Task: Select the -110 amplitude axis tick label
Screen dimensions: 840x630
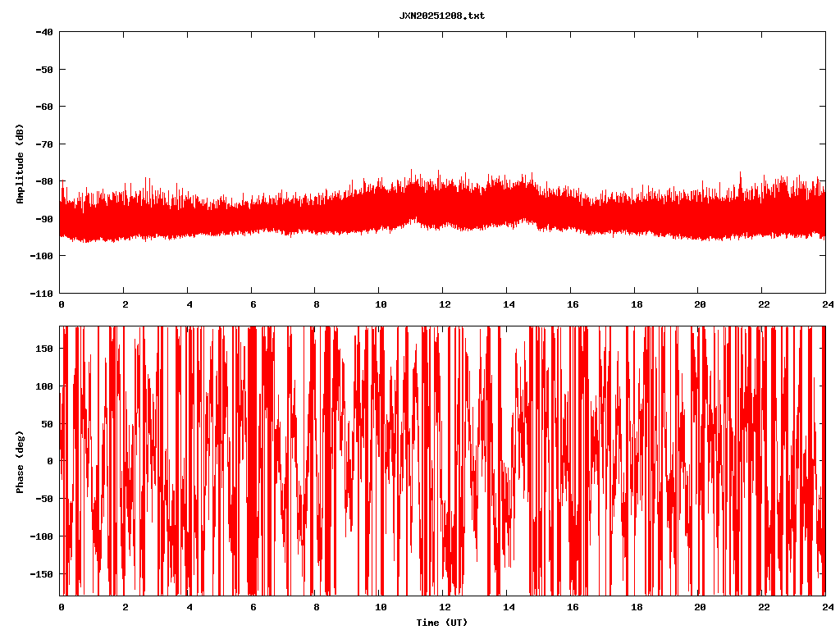Action: click(42, 294)
